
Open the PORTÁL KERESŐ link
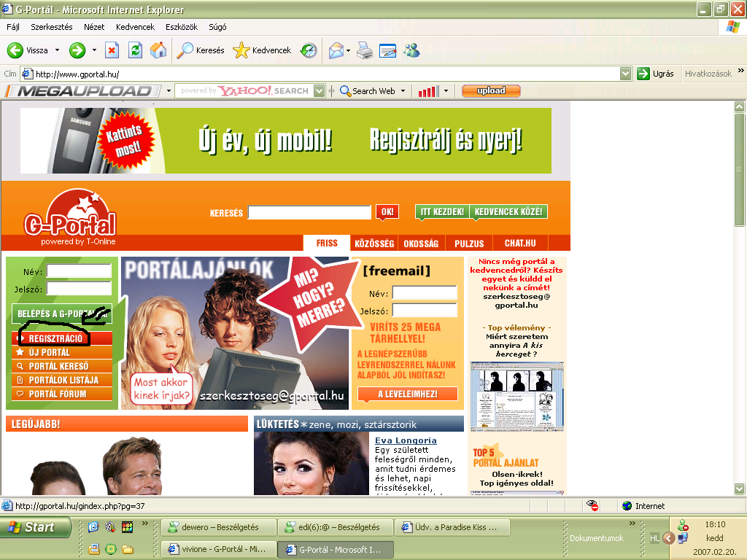(62, 366)
